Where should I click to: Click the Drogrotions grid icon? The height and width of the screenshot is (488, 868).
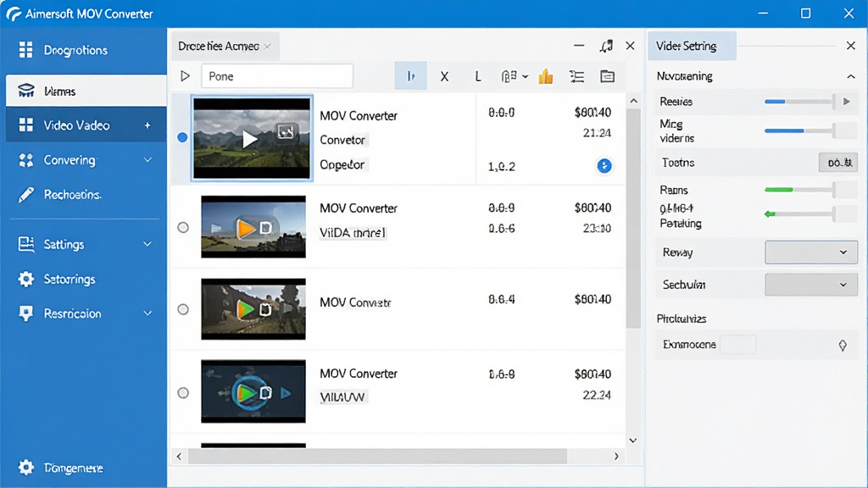25,50
